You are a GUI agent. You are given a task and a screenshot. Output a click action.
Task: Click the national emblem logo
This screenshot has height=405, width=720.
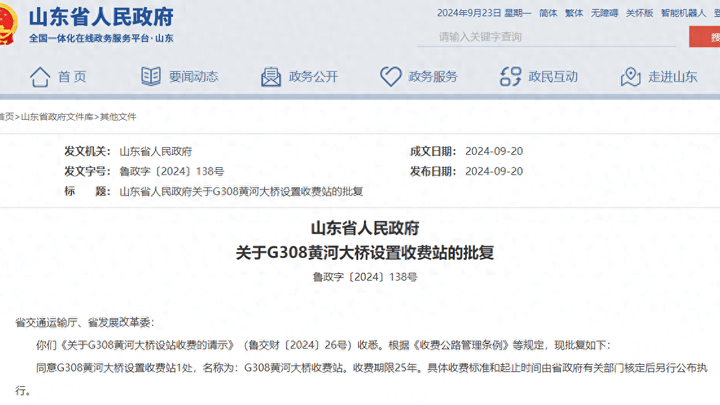8,24
